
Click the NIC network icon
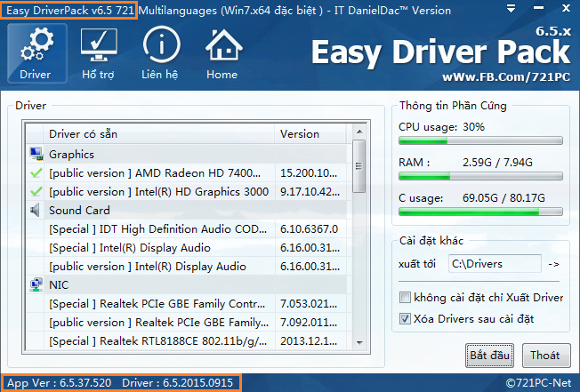pos(36,284)
